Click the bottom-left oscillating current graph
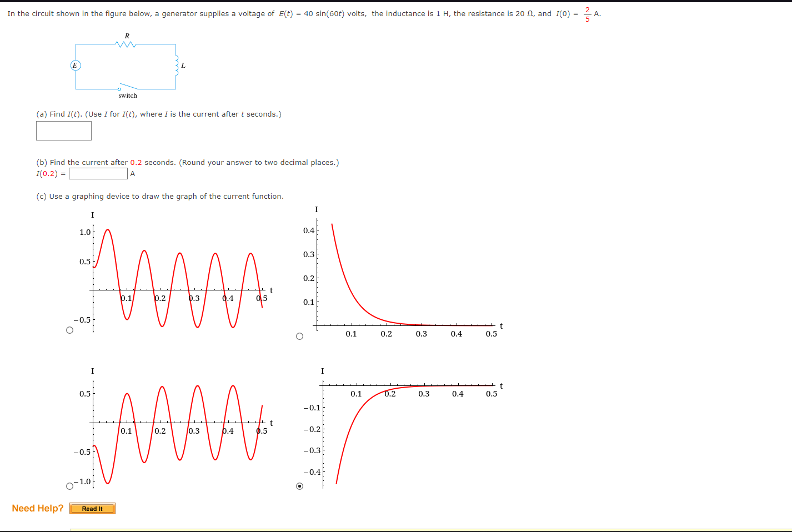Viewport: 792px width, 532px height. [x=174, y=428]
